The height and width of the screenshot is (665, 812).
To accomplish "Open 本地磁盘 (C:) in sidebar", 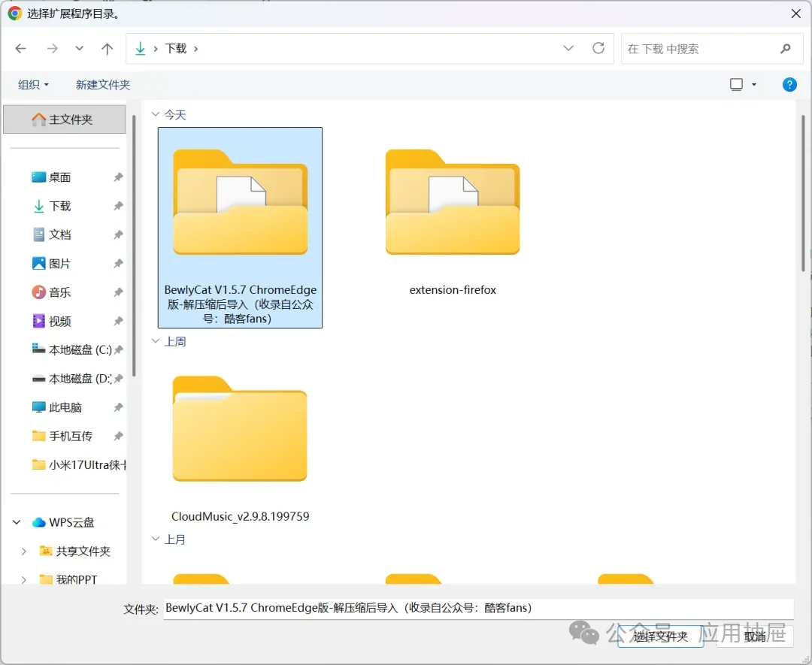I will [71, 350].
